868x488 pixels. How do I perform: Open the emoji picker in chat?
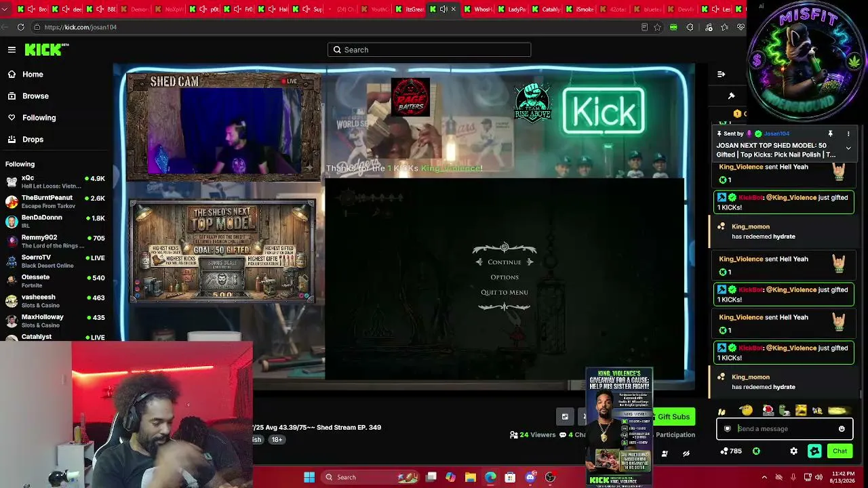tap(842, 428)
